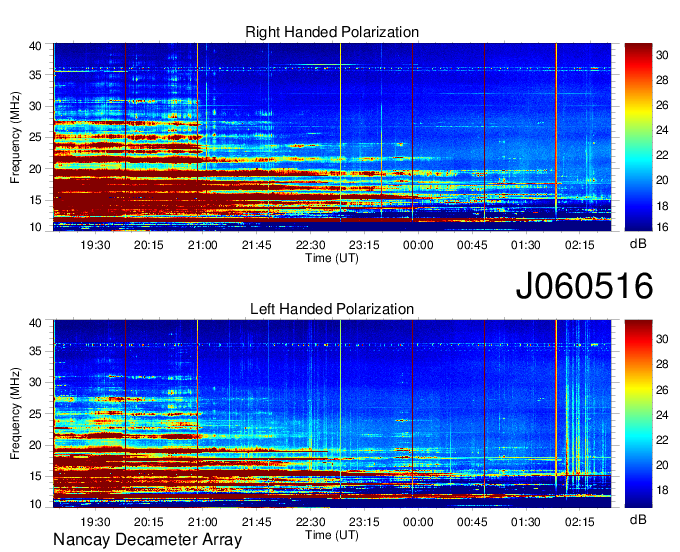The height and width of the screenshot is (552, 680).
Task: Click the "24" value on the lower dB color scale
Action: tap(662, 415)
